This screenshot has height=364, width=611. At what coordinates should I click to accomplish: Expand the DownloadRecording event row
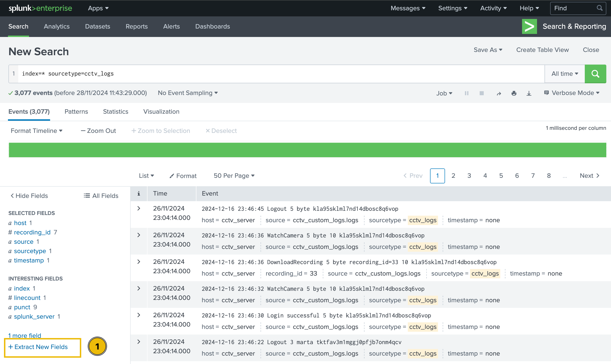click(x=139, y=262)
